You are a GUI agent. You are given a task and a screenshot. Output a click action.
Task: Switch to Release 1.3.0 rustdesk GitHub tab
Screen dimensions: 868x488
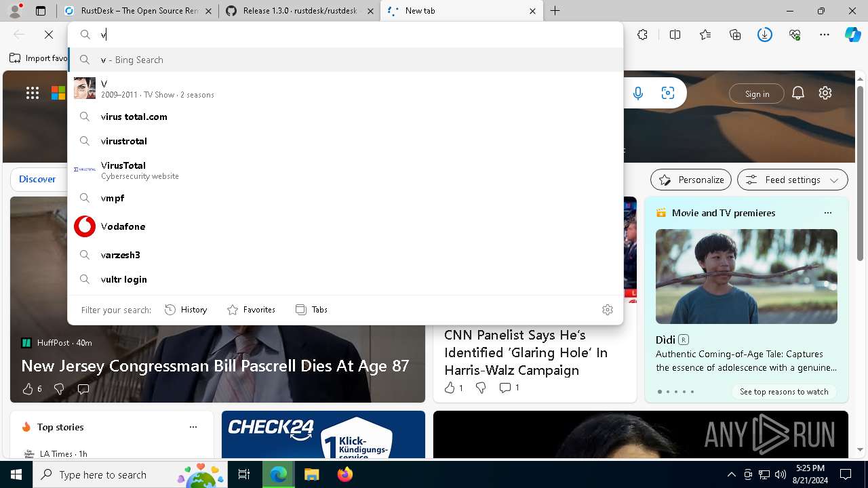(x=299, y=11)
